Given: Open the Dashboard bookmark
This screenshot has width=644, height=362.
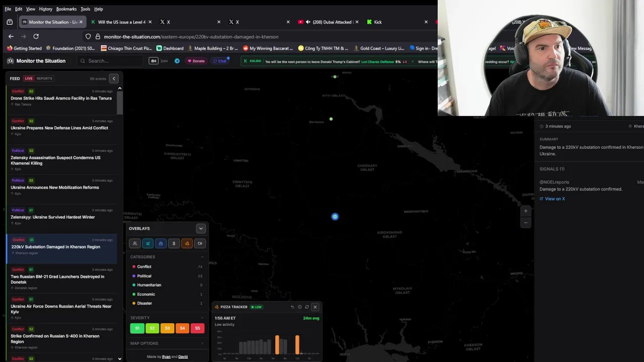Looking at the screenshot, I should [170, 48].
